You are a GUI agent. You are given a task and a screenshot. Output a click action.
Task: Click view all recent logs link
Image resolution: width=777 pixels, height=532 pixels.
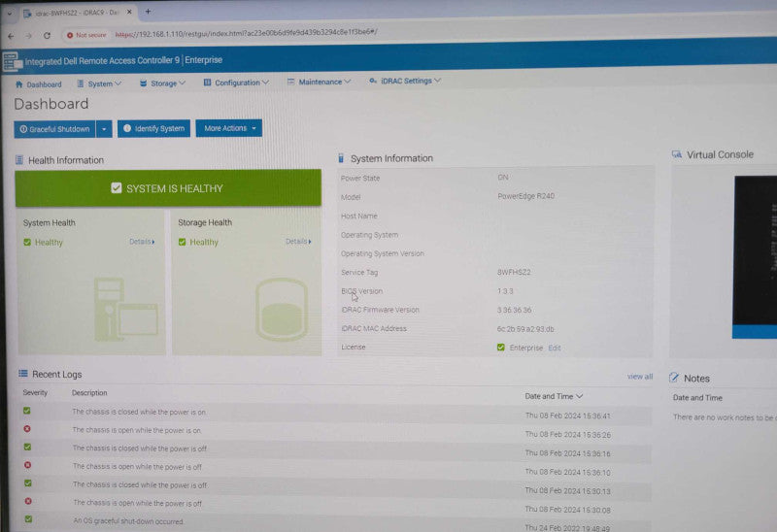pos(640,377)
